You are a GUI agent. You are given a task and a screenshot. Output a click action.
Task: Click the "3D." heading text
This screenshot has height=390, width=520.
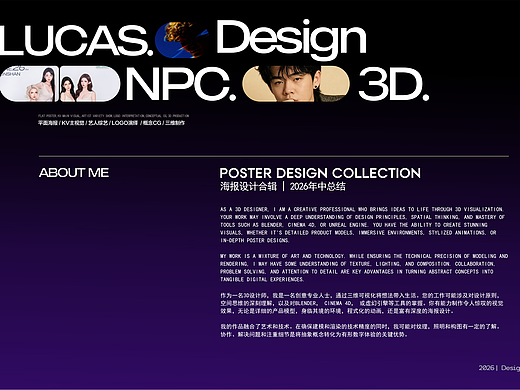394,84
